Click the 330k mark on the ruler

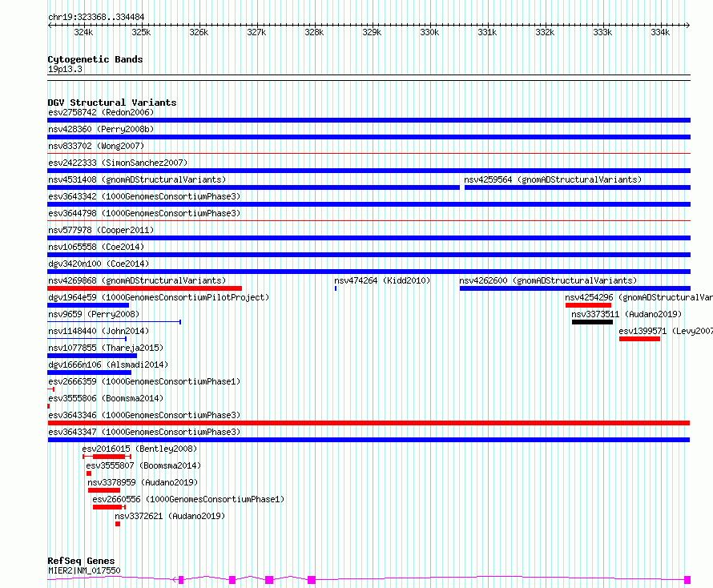[x=429, y=32]
